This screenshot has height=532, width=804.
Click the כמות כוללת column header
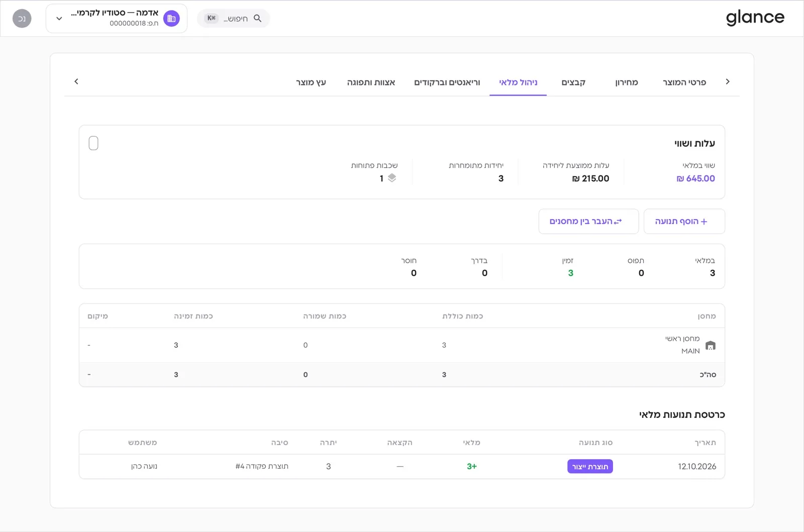pos(462,316)
